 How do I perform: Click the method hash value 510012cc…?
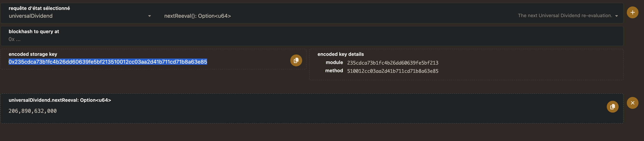[392, 71]
